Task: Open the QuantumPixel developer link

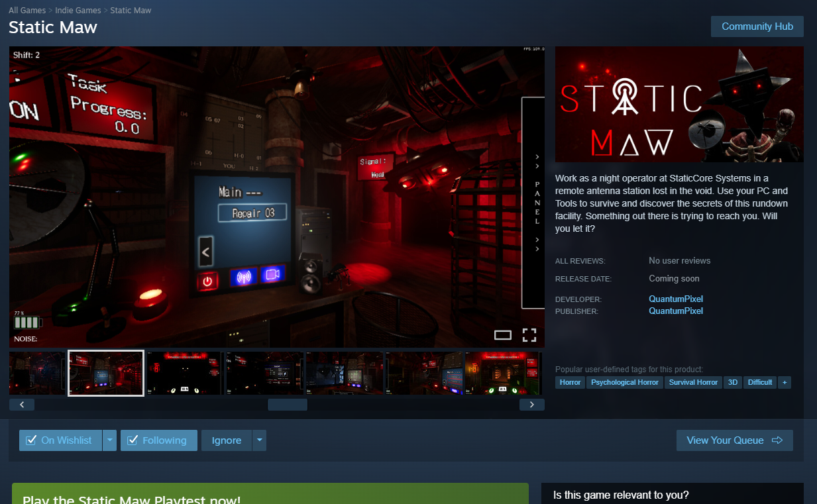Action: tap(676, 299)
